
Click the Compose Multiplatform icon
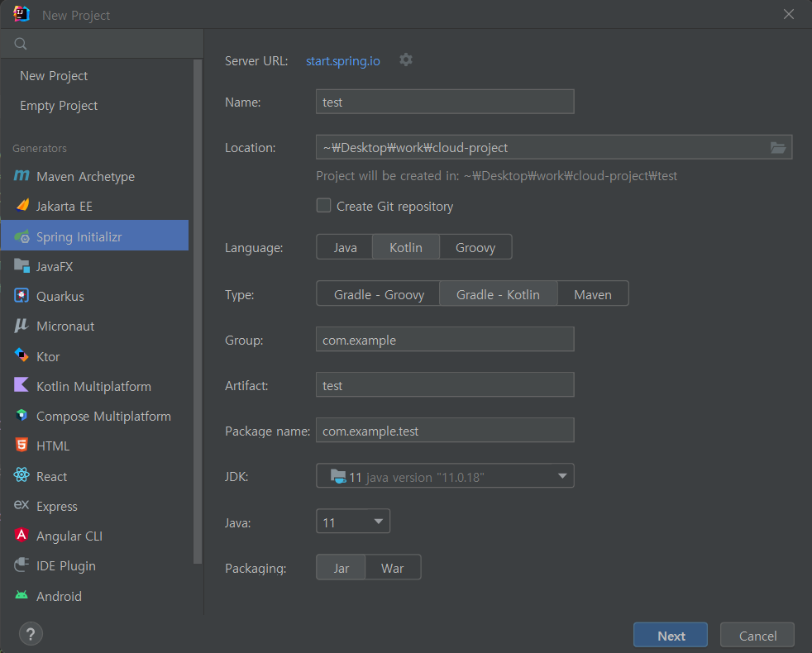[x=21, y=415]
